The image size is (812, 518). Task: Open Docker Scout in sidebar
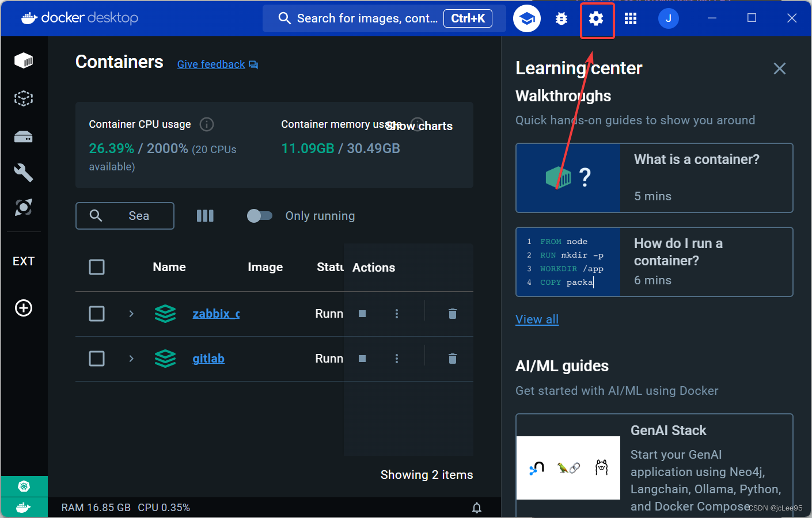(x=24, y=207)
